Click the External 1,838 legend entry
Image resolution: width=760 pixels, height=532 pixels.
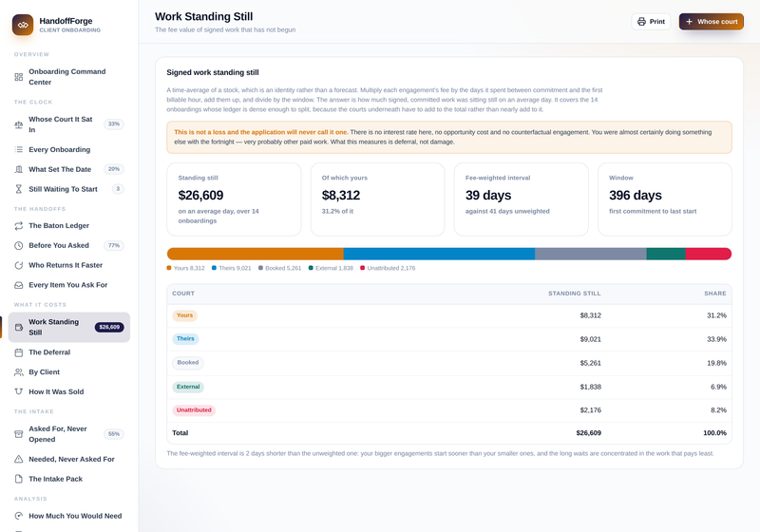click(331, 269)
